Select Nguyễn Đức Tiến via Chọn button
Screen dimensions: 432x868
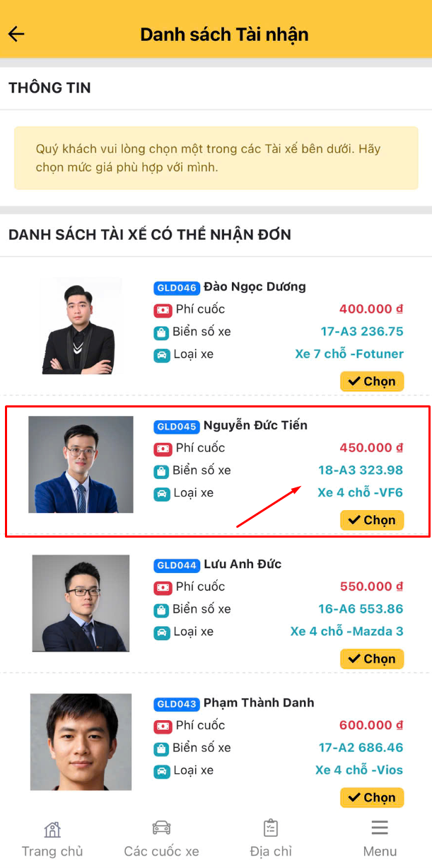[x=372, y=520]
